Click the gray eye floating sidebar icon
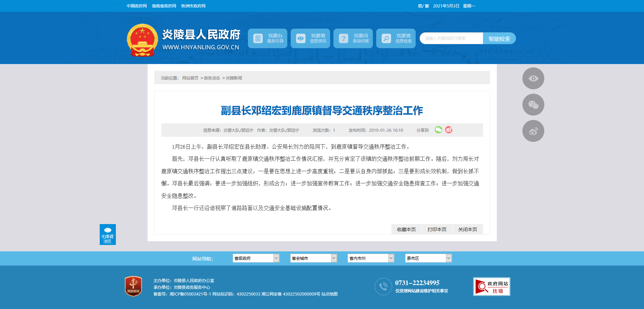644x309 pixels. 533,79
